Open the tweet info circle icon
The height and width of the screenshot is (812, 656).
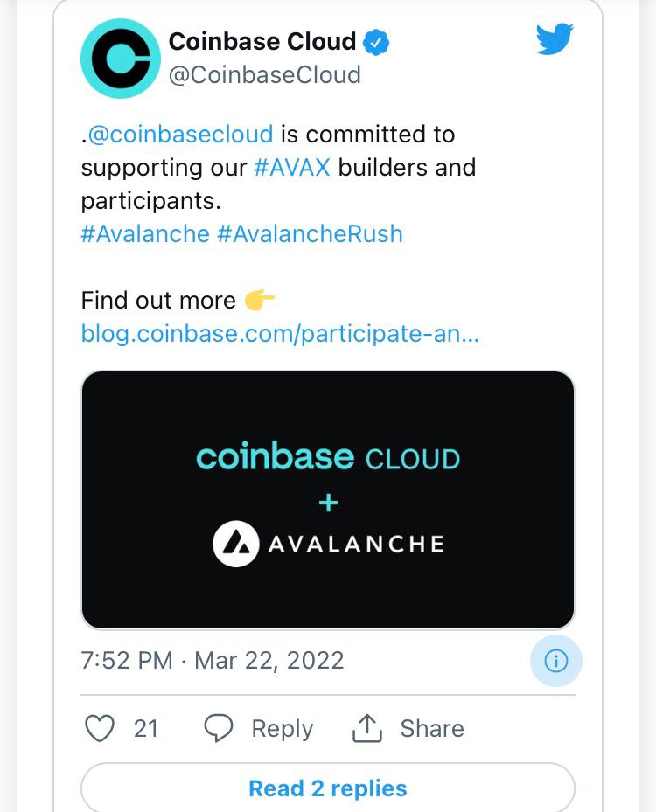[x=555, y=661]
